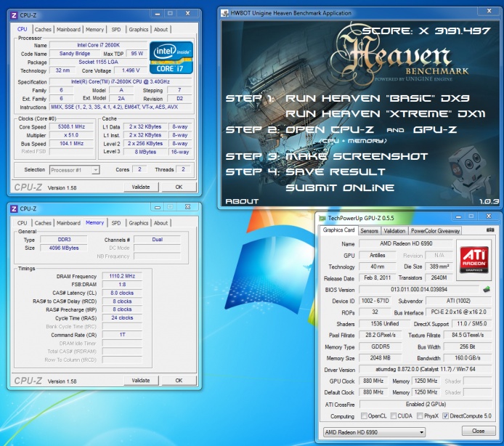Open the Mainboard tab in the processor CPU-Z window
504x446 pixels.
(68, 30)
